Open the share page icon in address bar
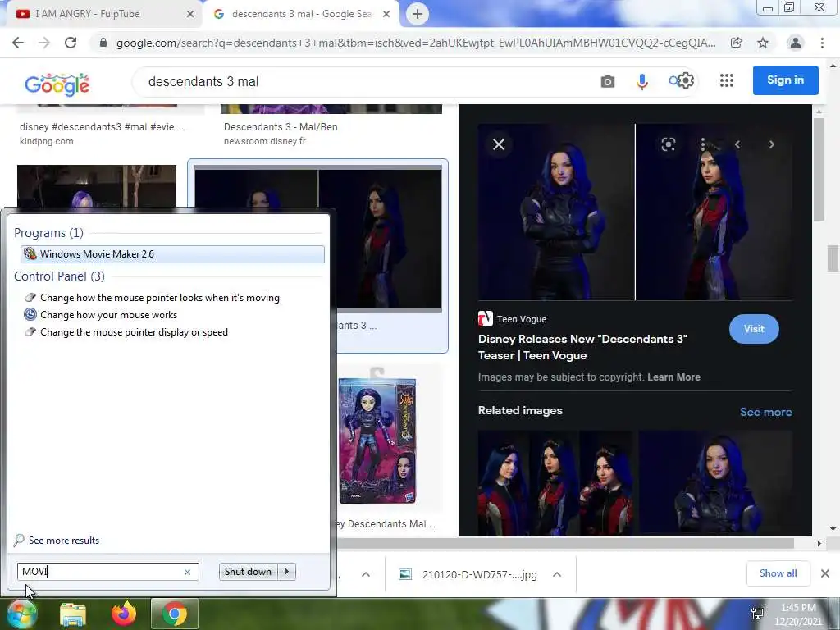 (737, 43)
